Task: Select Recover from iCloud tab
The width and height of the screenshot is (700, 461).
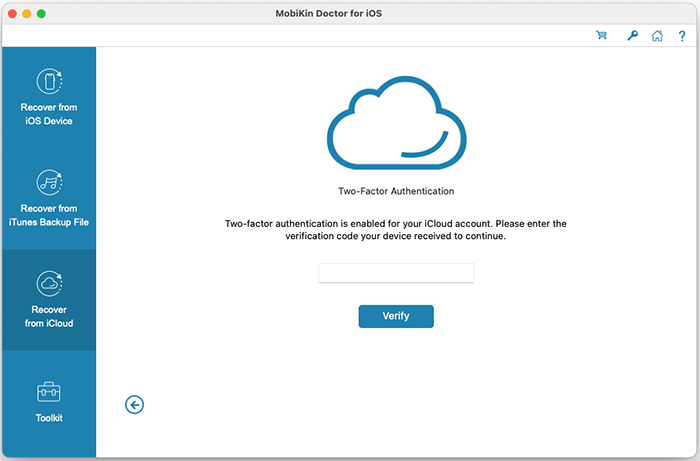Action: pyautogui.click(x=49, y=299)
